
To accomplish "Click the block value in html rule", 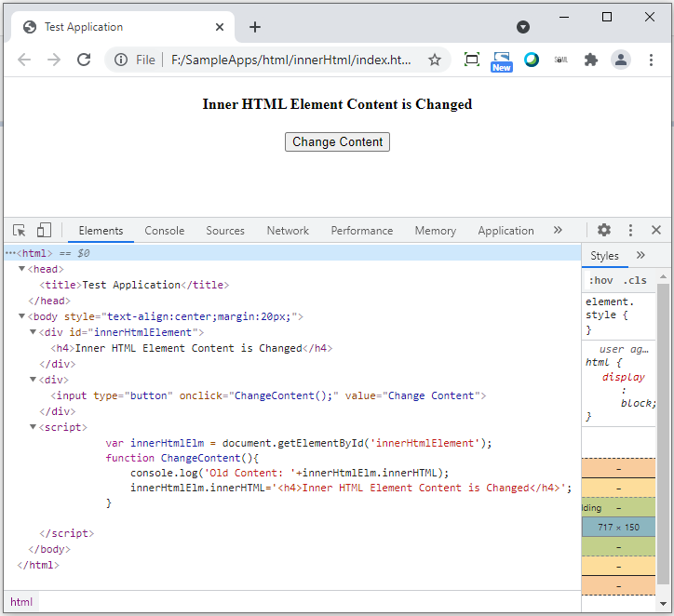I will (638, 403).
